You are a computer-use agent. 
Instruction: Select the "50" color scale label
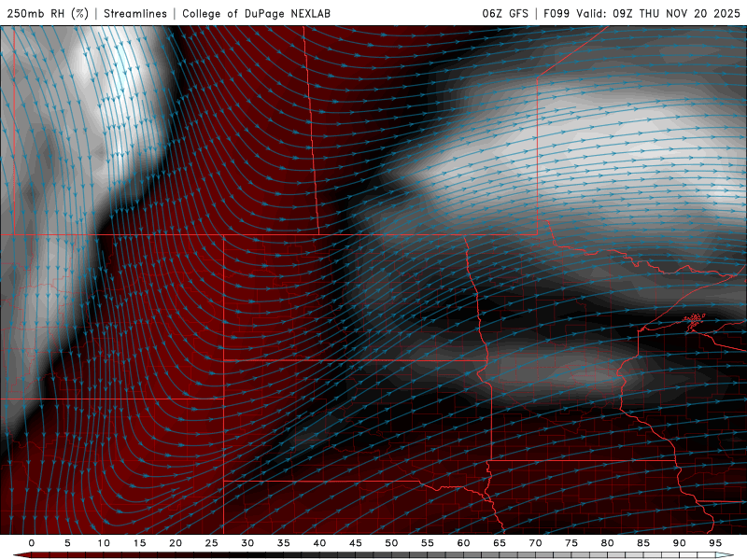point(391,543)
